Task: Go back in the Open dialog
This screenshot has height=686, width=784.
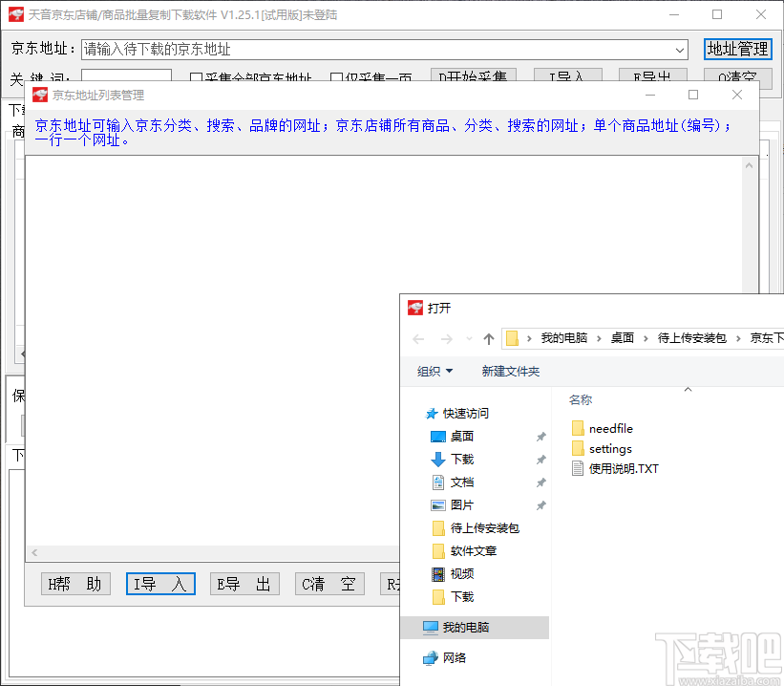Action: [418, 339]
